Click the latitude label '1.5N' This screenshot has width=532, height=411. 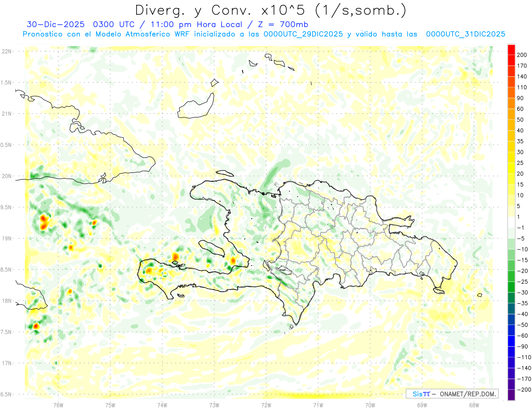tap(7, 82)
